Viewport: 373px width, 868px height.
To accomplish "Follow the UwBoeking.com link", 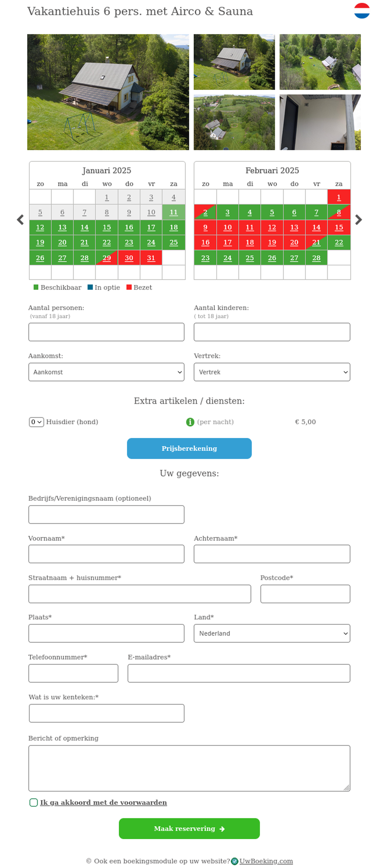I will tap(266, 861).
